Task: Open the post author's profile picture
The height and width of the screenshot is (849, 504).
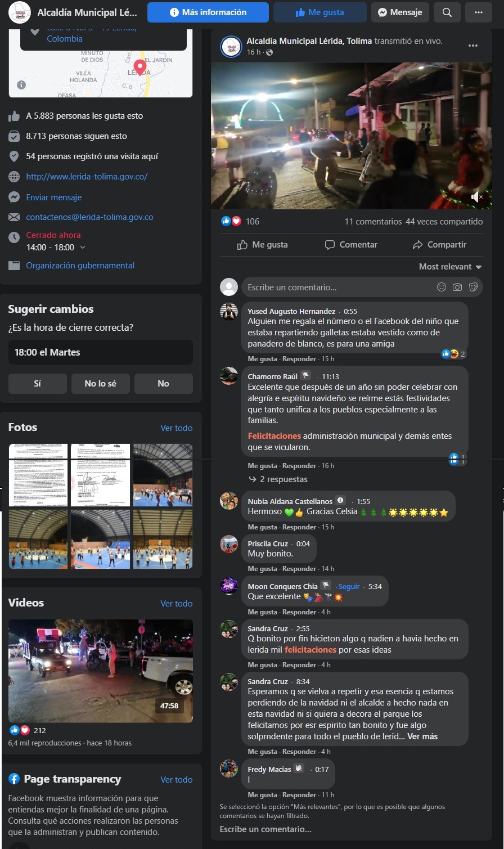Action: pos(231,46)
